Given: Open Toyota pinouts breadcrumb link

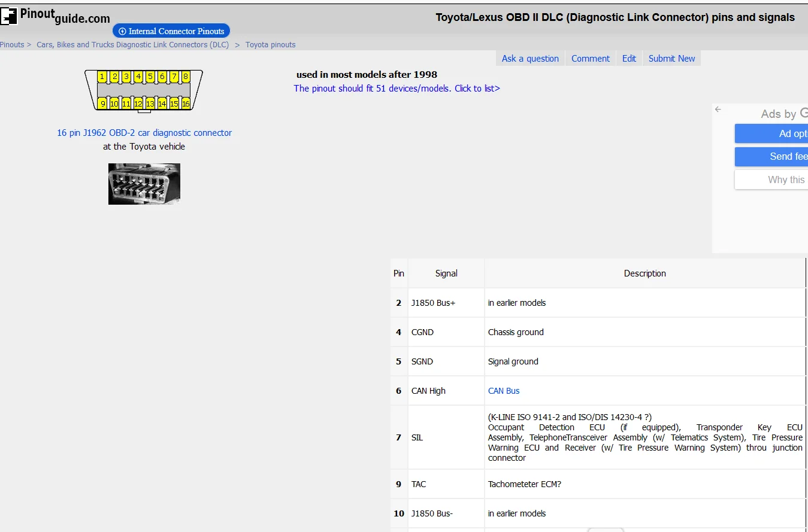Looking at the screenshot, I should point(271,45).
